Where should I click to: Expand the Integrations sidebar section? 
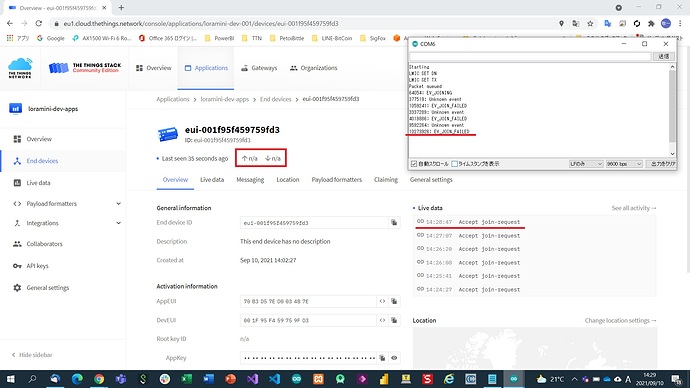[x=118, y=223]
